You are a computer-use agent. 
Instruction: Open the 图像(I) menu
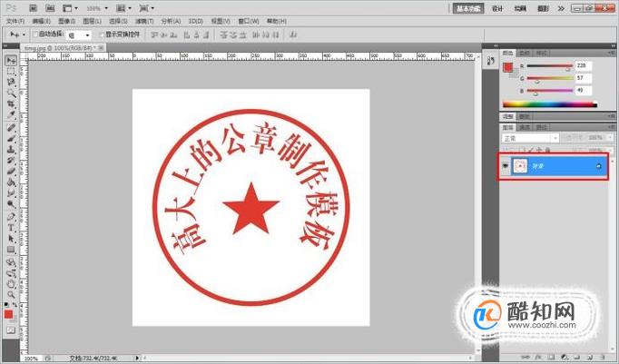67,21
